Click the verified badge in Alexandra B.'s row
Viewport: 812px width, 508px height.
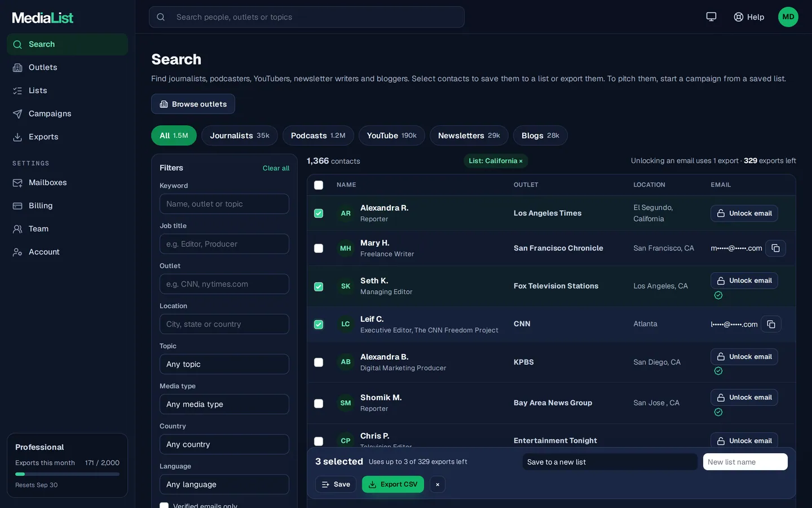click(x=718, y=371)
